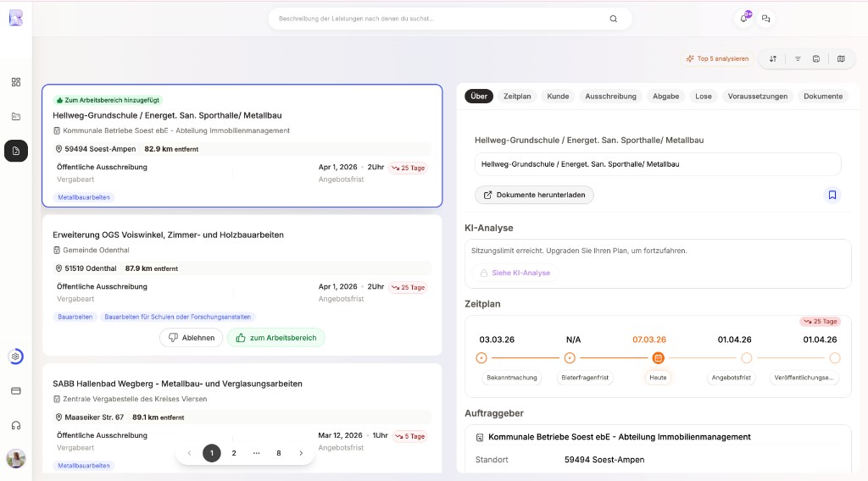Screen dimensions: 868x481
Task: Open the user profile avatar
Action: (x=16, y=458)
